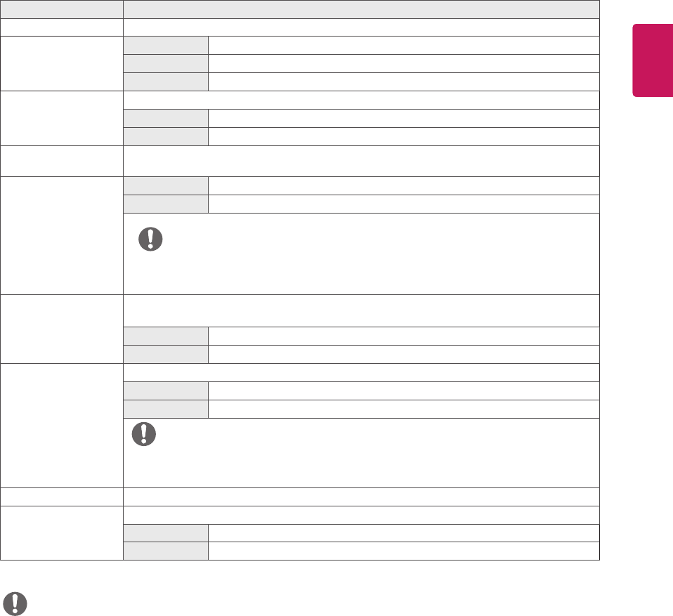Screen dimensions: 673x616
Task: Click the left-column cell beside the upper note box
Action: pyautogui.click(x=62, y=235)
